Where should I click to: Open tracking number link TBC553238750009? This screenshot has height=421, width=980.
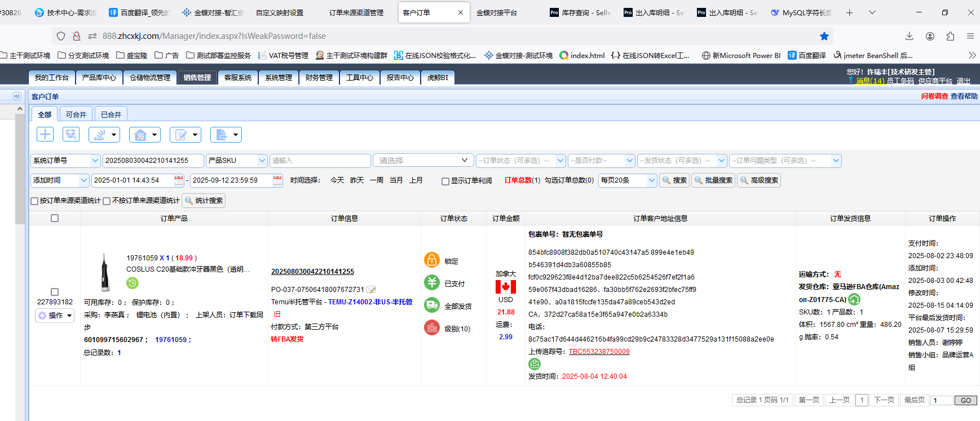(x=599, y=352)
